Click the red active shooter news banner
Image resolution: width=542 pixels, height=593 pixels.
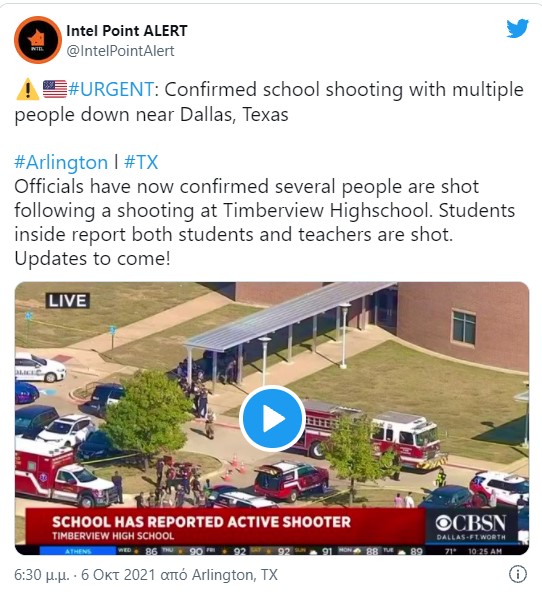tap(225, 527)
